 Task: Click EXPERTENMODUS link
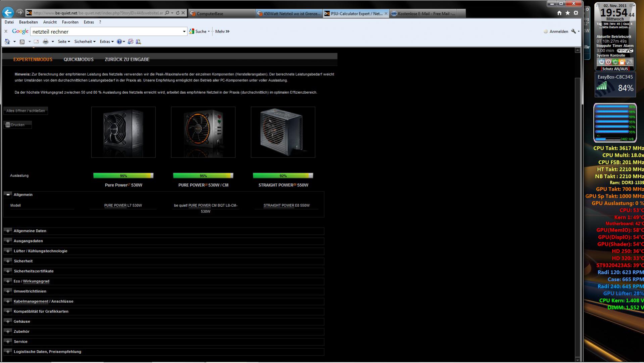pos(33,59)
